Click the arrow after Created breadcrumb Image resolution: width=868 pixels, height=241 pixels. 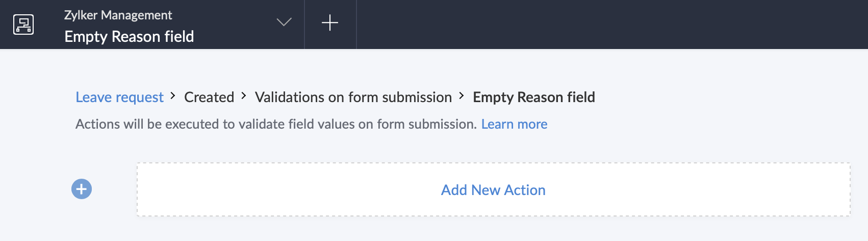244,95
